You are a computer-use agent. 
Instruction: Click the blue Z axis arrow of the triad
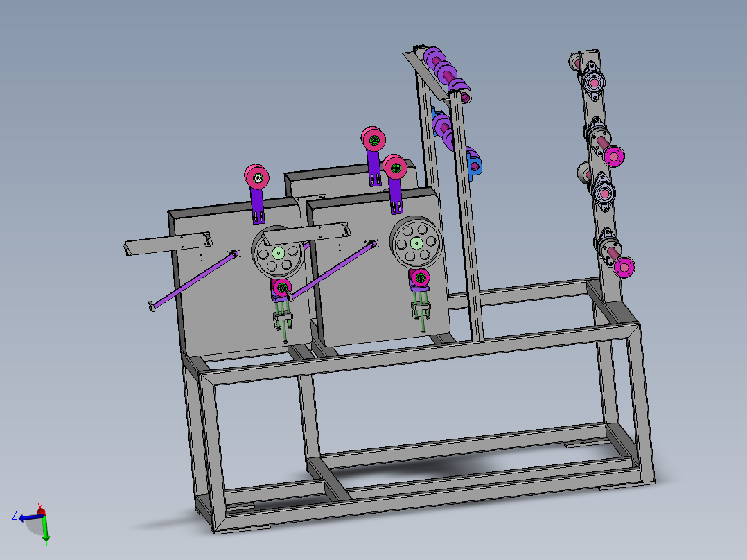(x=30, y=517)
